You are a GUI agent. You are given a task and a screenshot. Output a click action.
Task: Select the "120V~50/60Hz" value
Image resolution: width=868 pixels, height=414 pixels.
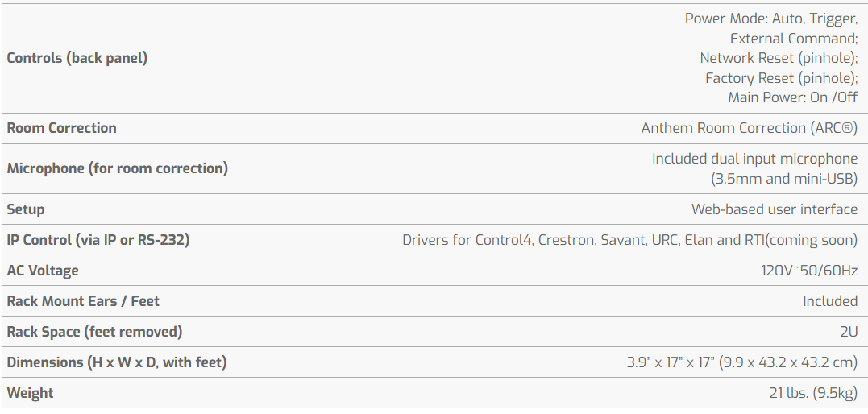tap(809, 271)
